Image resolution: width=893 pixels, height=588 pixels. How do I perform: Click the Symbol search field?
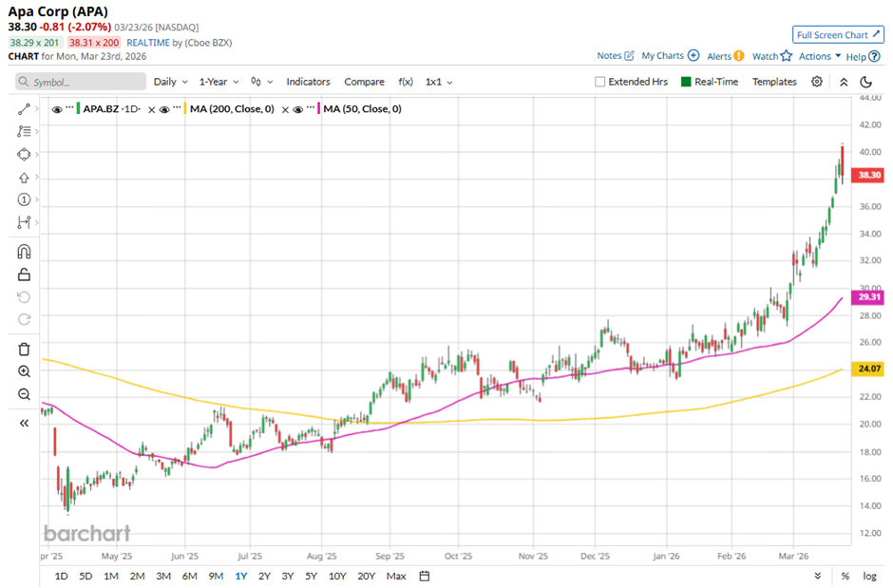click(x=82, y=82)
